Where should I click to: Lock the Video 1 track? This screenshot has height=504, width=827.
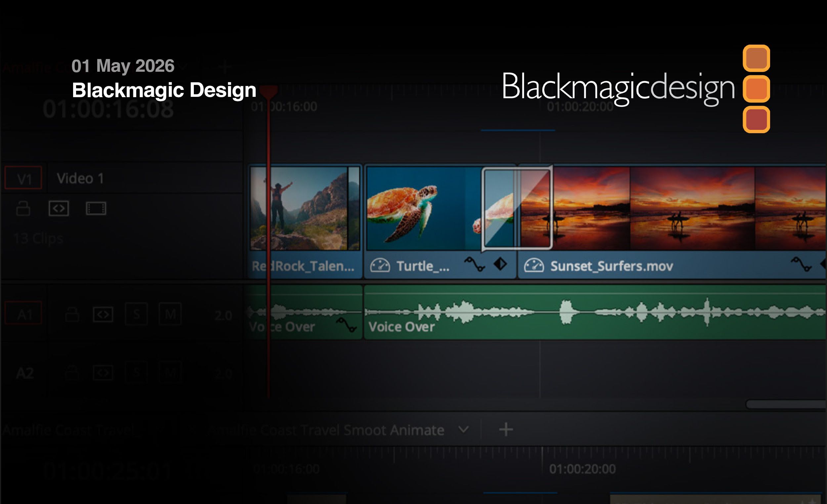23,208
